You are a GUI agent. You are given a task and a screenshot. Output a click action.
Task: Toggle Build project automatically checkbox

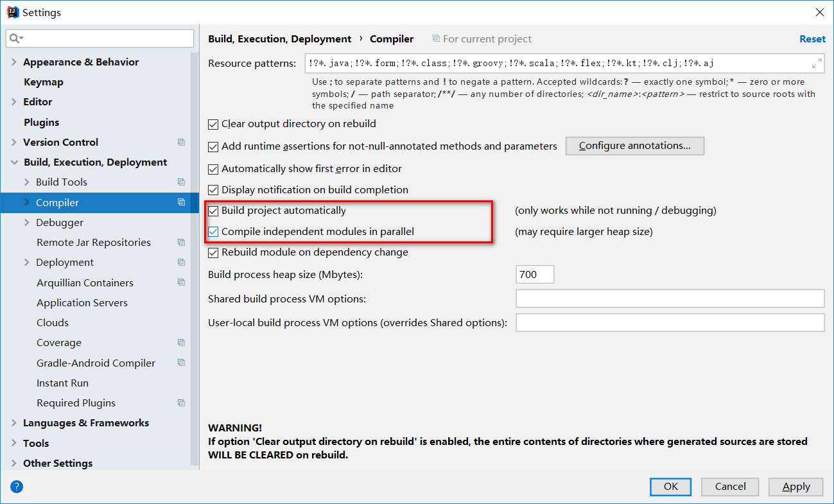[213, 211]
